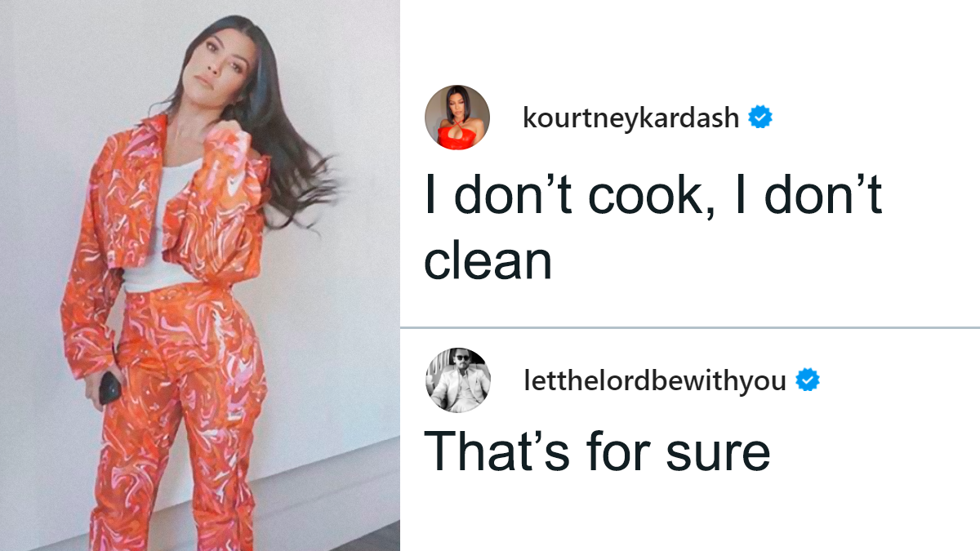Click the verified badge beside kourtneykardash
This screenshot has height=551, width=980.
(x=761, y=118)
